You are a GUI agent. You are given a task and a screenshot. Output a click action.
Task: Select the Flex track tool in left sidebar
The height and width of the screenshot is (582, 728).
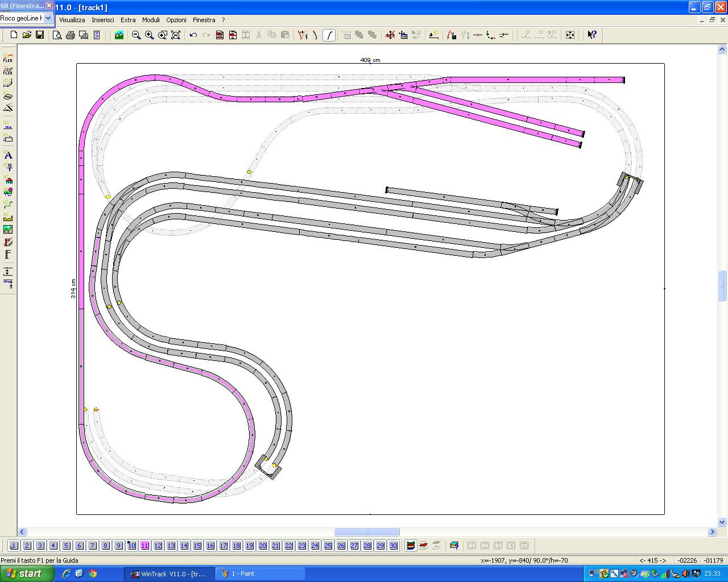point(8,58)
